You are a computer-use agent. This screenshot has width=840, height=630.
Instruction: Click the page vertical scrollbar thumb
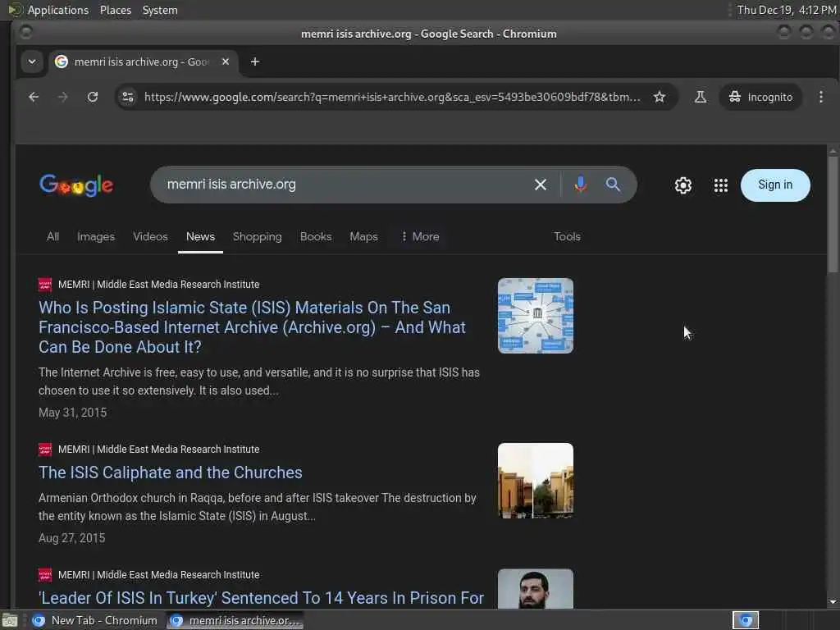click(x=833, y=214)
